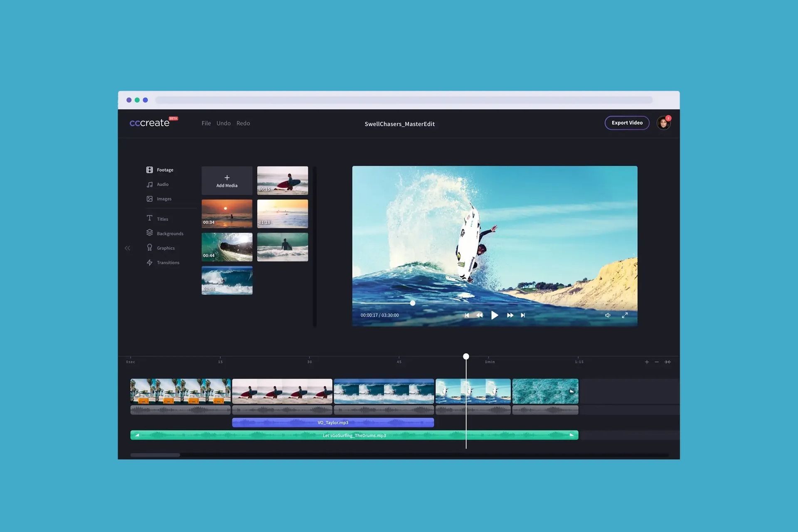Click zoom out on the timeline

(x=657, y=362)
